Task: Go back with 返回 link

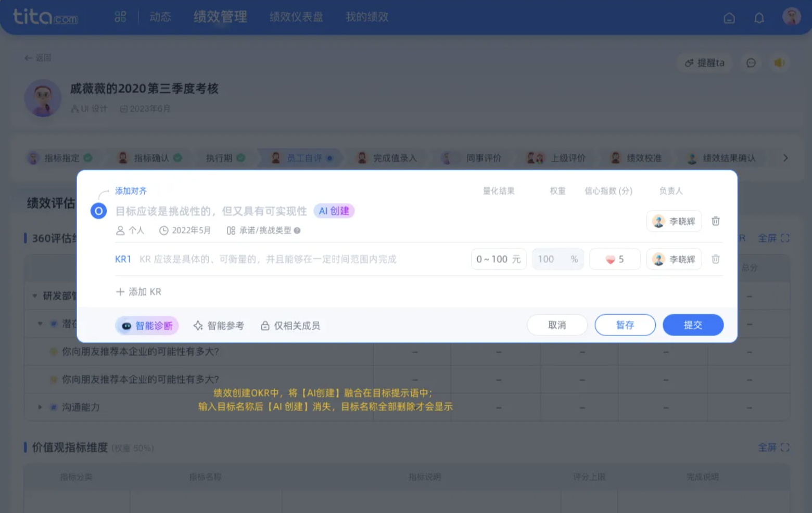Action: (x=37, y=58)
